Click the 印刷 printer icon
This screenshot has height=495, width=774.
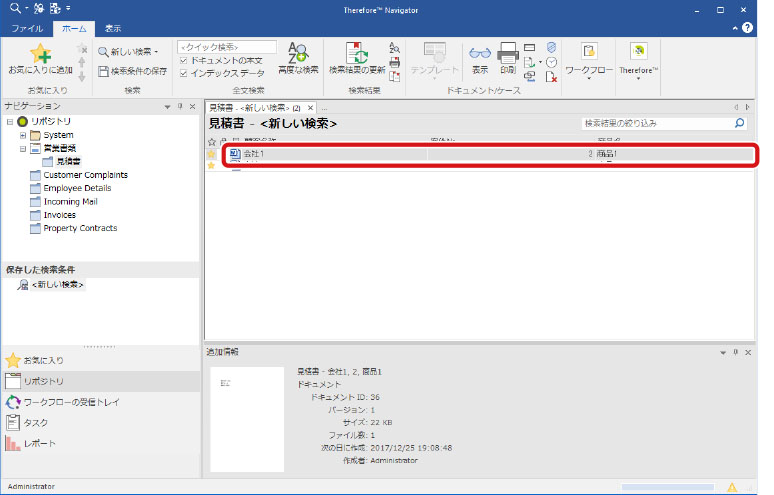(x=507, y=54)
